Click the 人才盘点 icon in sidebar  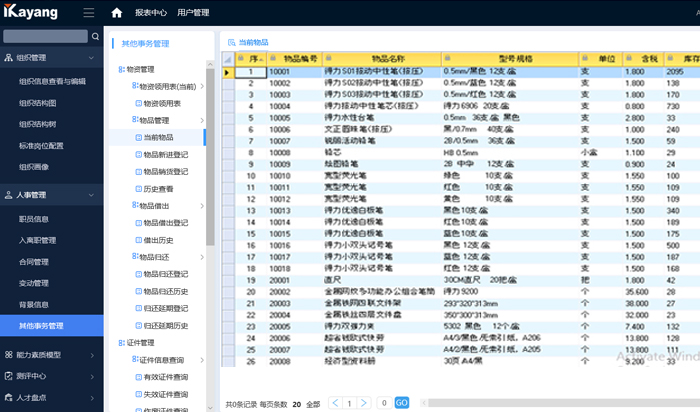9,399
